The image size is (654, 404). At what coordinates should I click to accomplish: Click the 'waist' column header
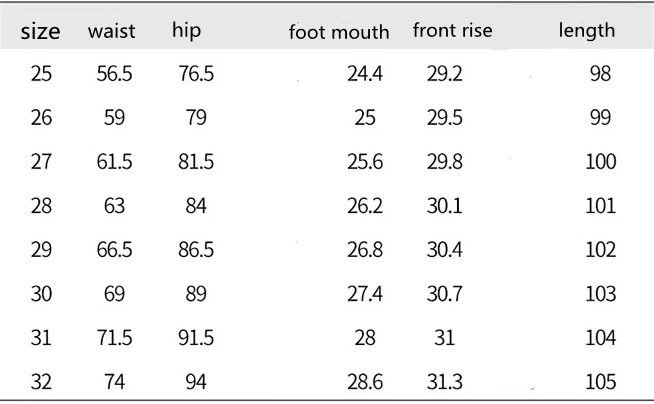point(112,31)
